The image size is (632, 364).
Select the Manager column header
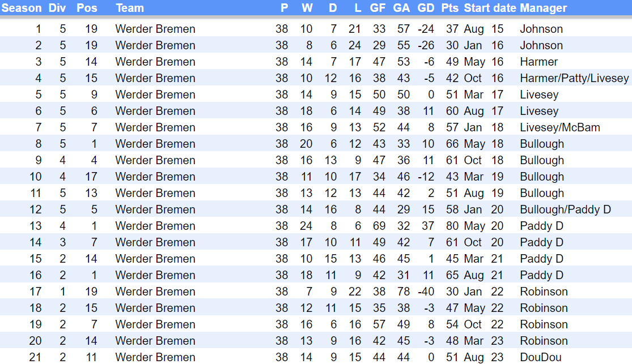pyautogui.click(x=543, y=8)
